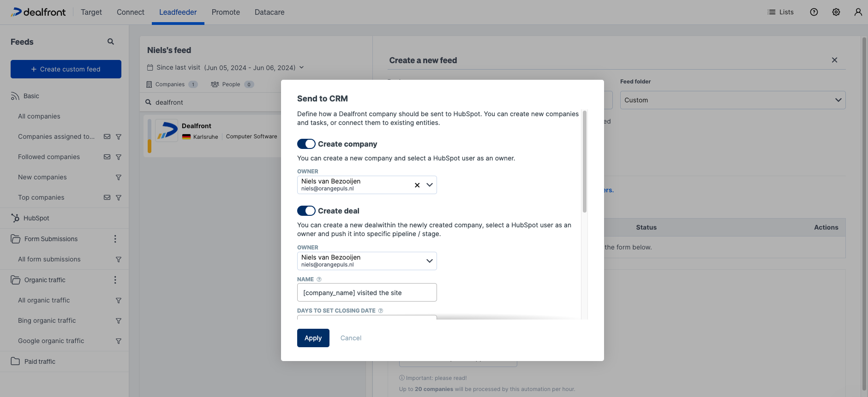Open the Google organic traffic feed
The width and height of the screenshot is (868, 397).
point(51,341)
